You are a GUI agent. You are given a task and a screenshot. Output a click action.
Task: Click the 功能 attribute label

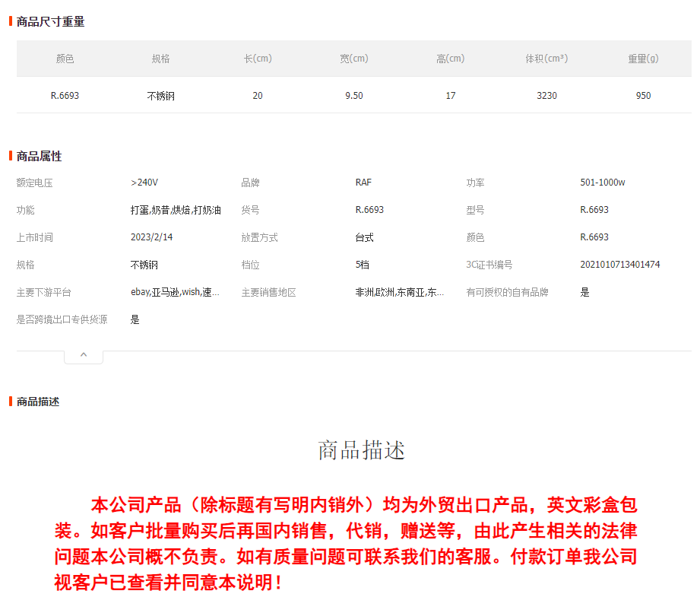point(25,210)
